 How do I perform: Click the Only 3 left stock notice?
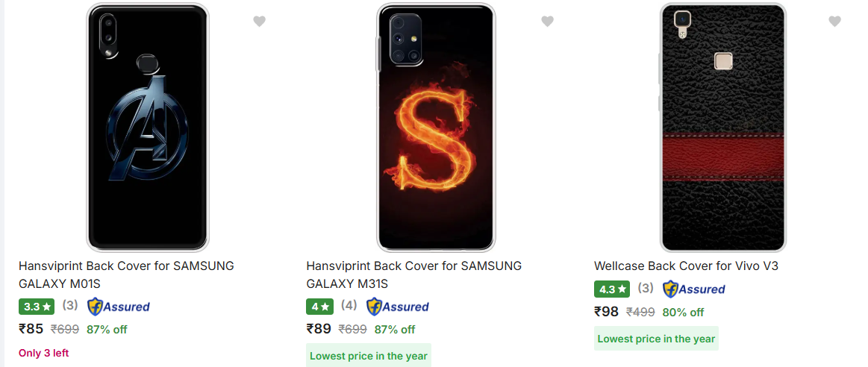point(44,353)
